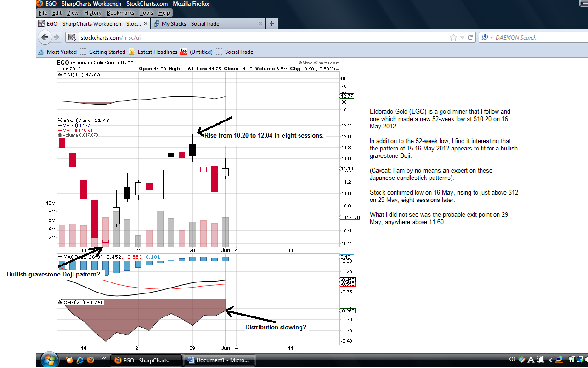Click the DAEMON search engine icon
The image size is (588, 368).
484,38
